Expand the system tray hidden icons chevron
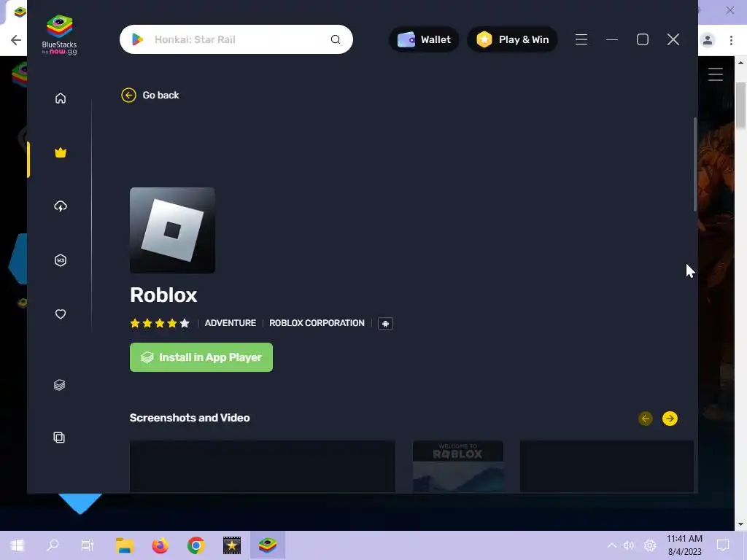This screenshot has height=560, width=747. click(x=612, y=545)
